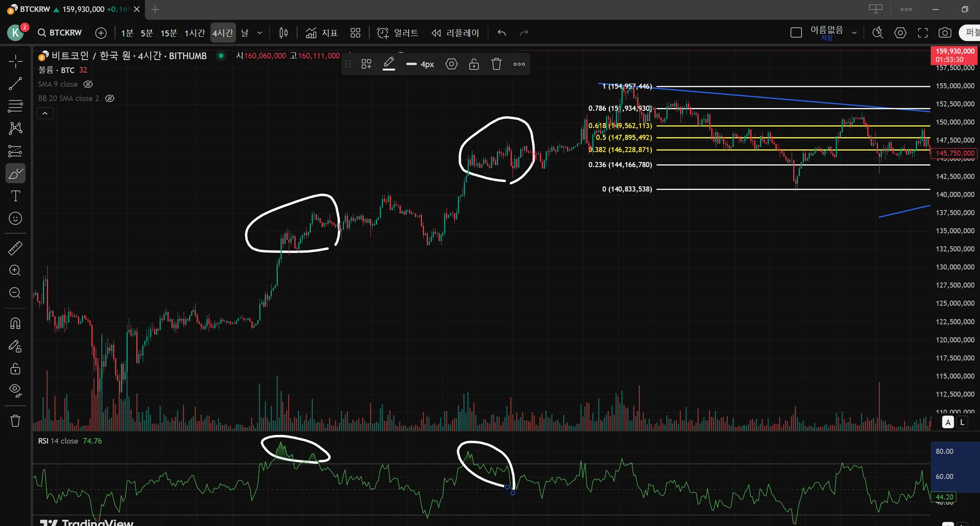Image resolution: width=980 pixels, height=526 pixels.
Task: Select the crosshair cursor tool
Action: pyautogui.click(x=15, y=62)
